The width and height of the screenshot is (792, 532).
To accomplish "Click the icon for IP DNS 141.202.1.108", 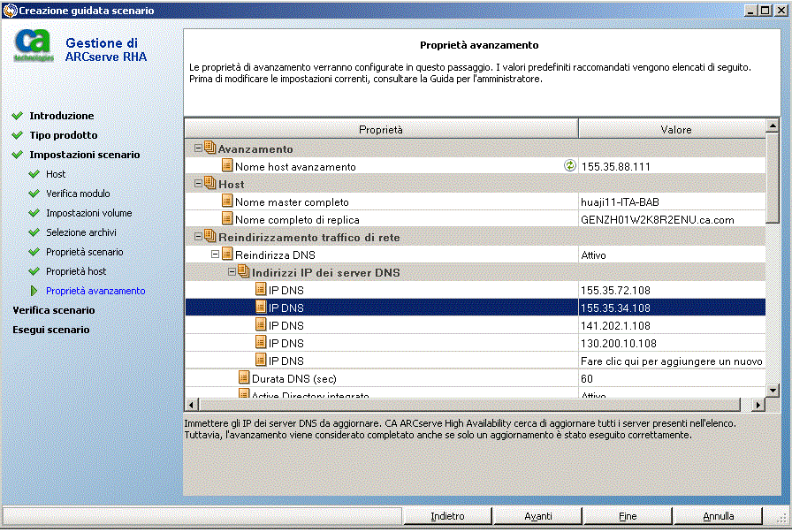I will pyautogui.click(x=261, y=324).
